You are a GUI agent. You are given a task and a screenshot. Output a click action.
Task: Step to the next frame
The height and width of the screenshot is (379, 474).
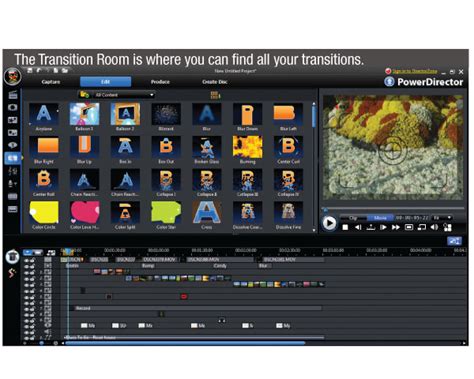pyautogui.click(x=383, y=227)
